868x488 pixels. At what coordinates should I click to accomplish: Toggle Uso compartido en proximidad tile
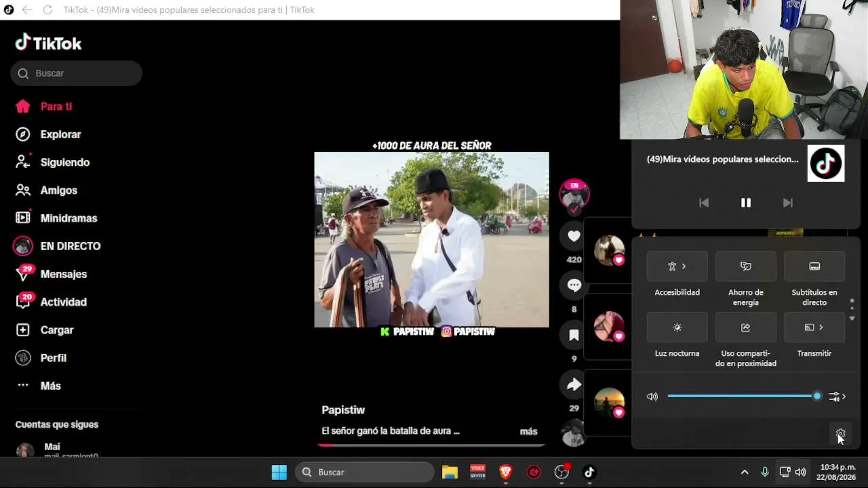click(746, 327)
